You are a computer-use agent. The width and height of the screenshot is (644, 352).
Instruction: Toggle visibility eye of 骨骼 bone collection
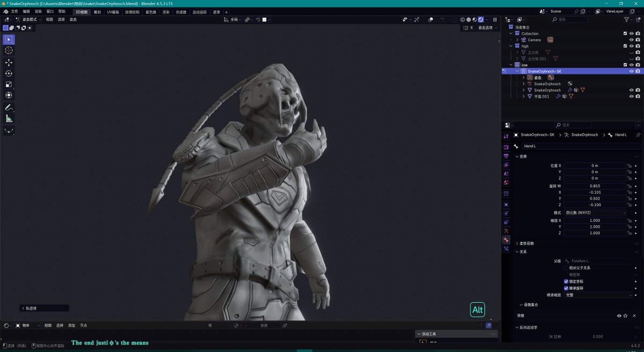pos(619,316)
